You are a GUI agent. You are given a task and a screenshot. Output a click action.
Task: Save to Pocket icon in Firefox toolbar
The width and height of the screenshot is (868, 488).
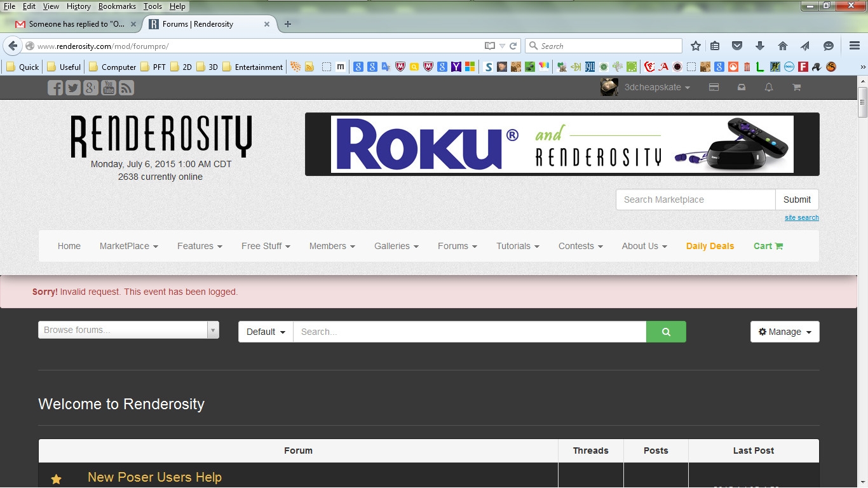[737, 46]
